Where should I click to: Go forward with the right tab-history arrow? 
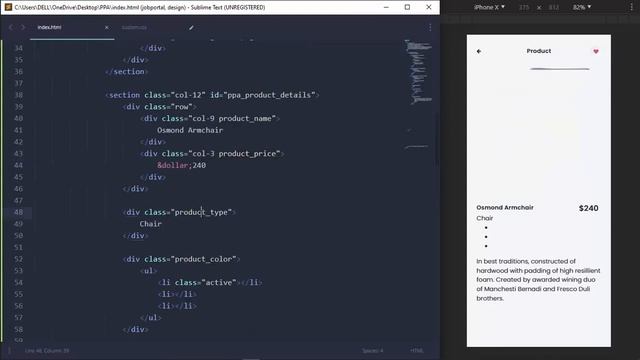click(23, 27)
